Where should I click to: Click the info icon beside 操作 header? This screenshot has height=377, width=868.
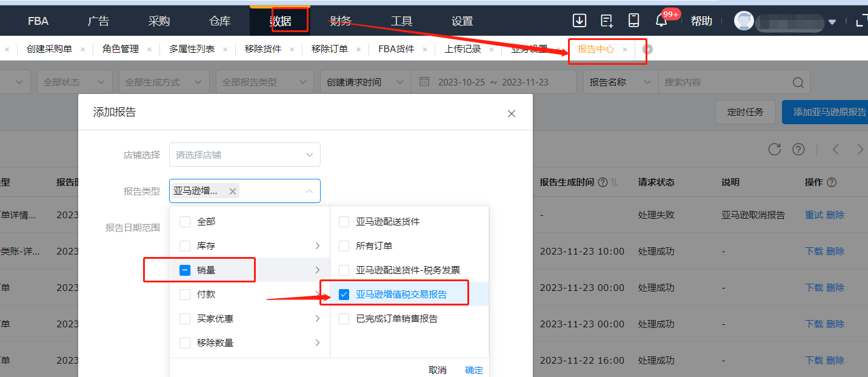(x=832, y=182)
